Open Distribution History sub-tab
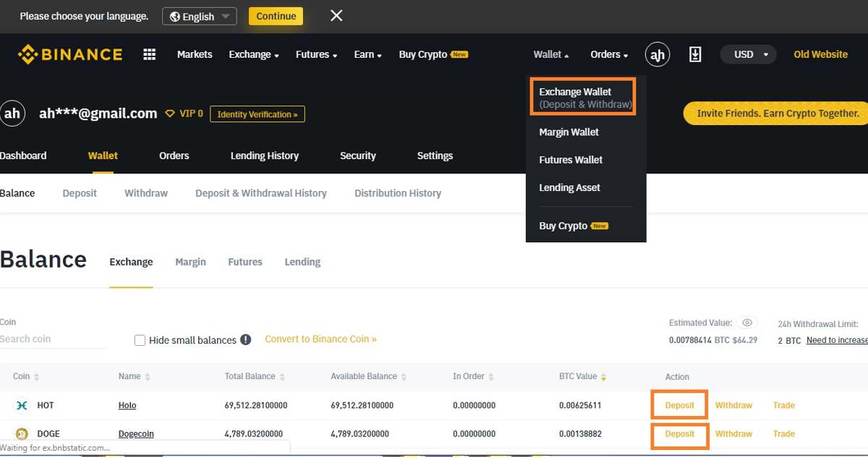868x458 pixels. pos(398,193)
